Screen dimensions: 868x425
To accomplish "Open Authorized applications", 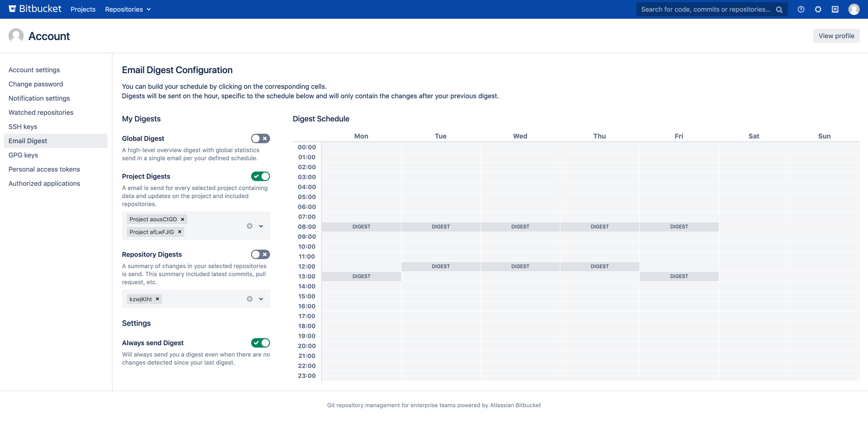I will point(44,183).
